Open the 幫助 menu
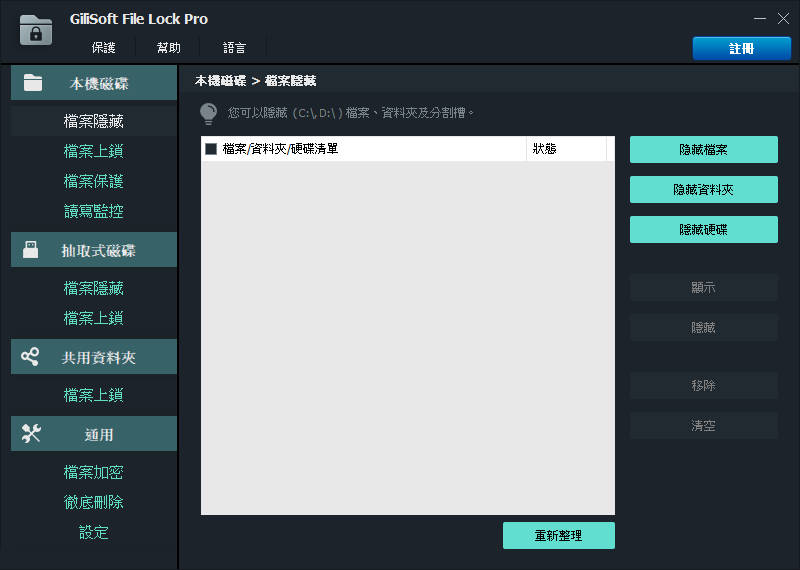This screenshot has width=800, height=570. click(169, 48)
